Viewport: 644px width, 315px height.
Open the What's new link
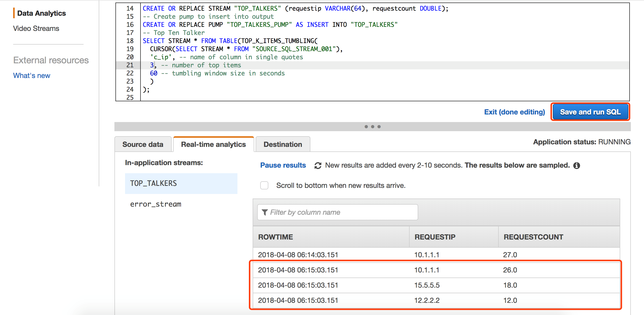pos(32,75)
